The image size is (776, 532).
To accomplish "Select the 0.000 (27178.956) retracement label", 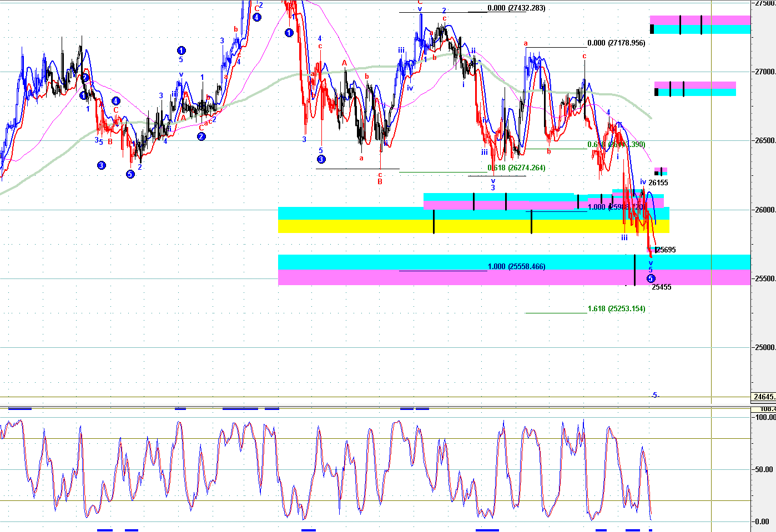I will tap(616, 43).
